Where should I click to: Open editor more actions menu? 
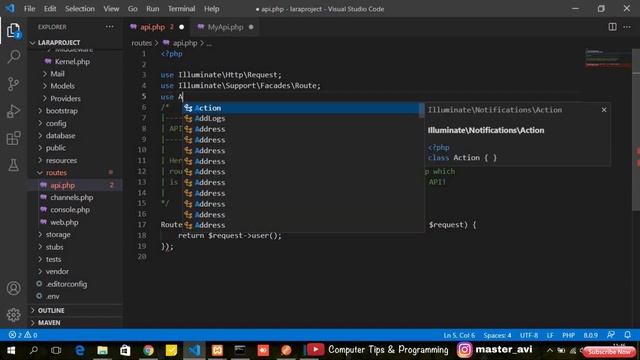pyautogui.click(x=627, y=27)
